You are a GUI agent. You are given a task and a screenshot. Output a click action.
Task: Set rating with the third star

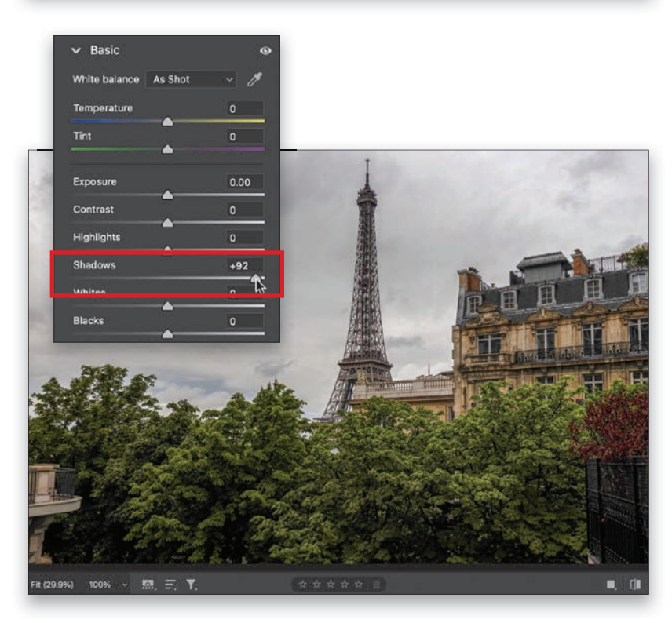331,585
